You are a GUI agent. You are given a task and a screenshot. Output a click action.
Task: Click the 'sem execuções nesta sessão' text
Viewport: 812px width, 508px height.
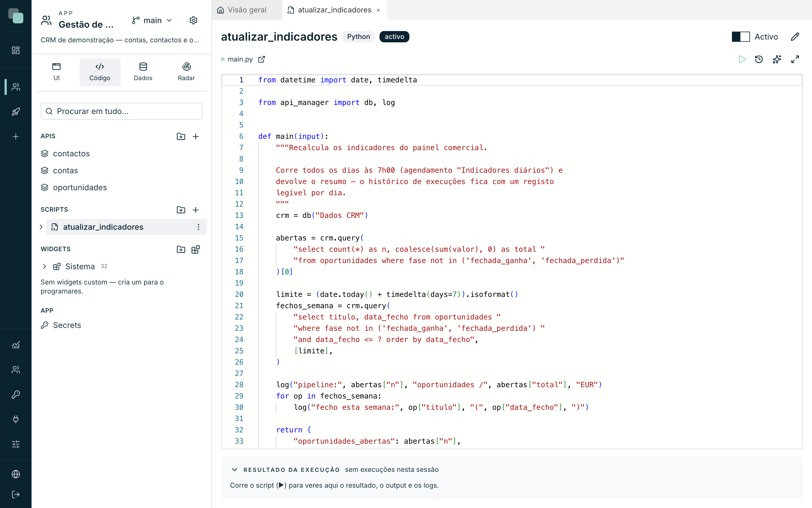[x=392, y=470]
